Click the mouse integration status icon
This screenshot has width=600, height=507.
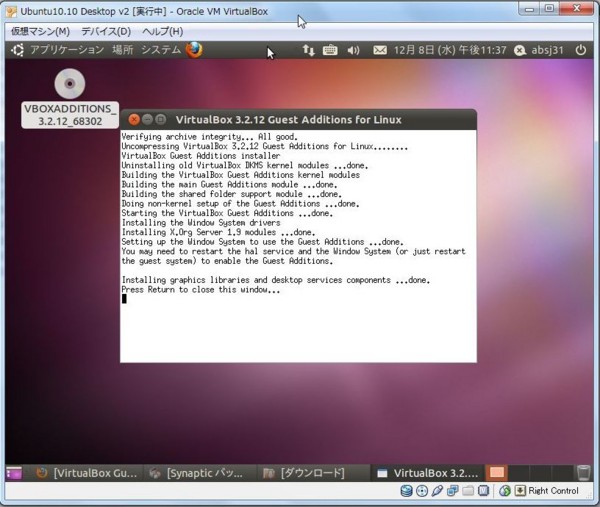tap(505, 491)
